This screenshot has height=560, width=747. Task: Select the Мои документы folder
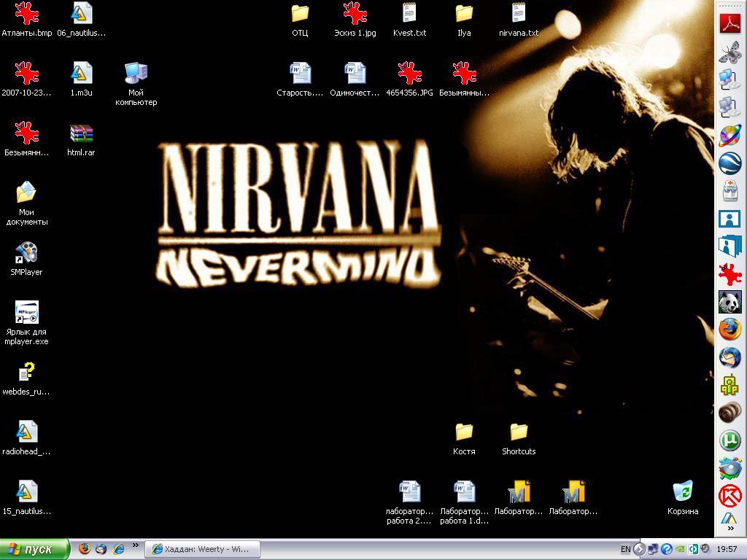(27, 203)
